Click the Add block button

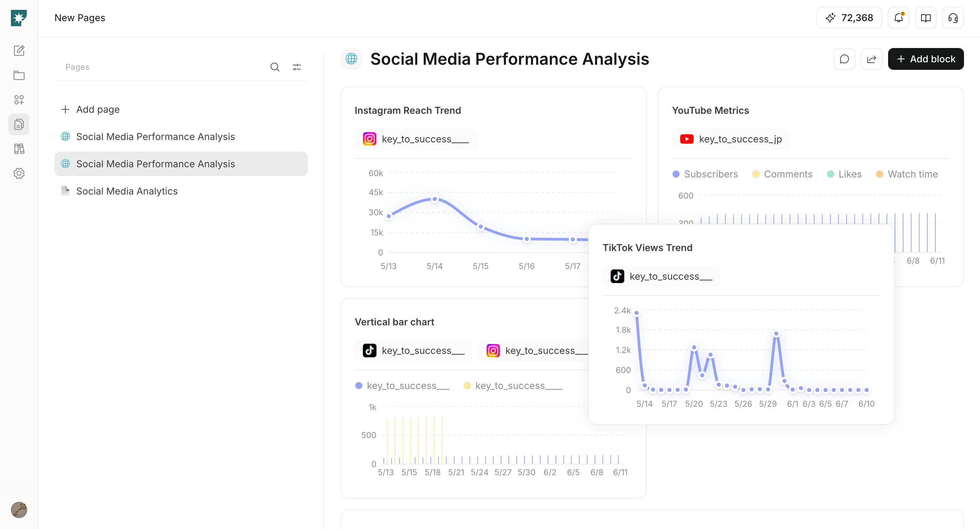926,59
